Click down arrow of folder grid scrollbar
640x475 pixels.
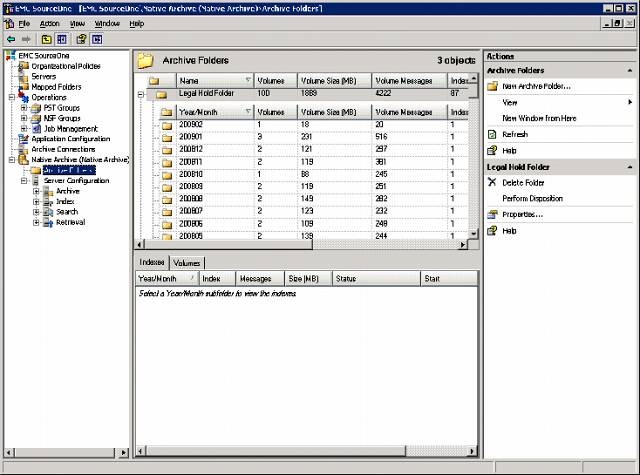tap(473, 234)
